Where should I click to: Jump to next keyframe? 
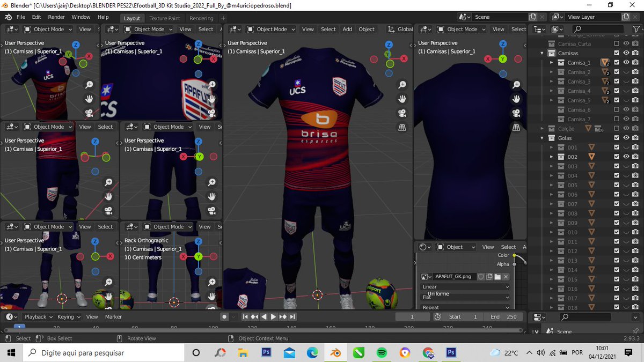pos(283,317)
